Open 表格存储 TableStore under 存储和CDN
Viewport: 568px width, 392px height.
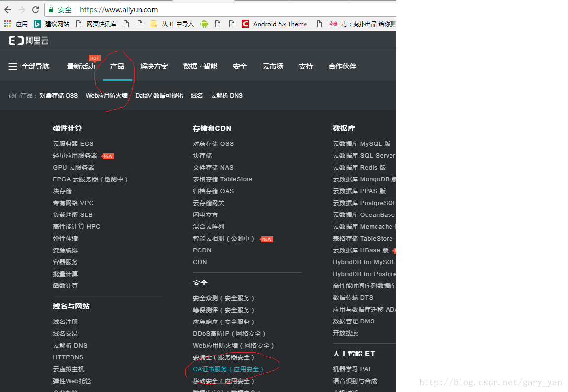[x=223, y=179]
